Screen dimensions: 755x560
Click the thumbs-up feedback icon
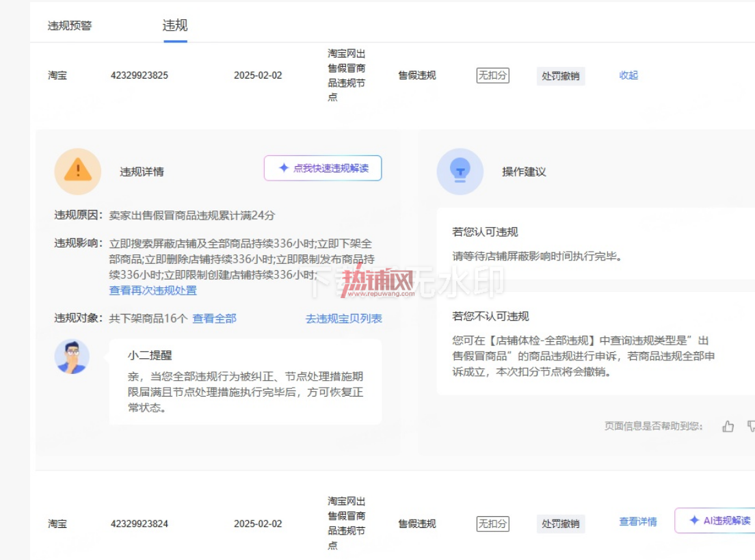(728, 426)
